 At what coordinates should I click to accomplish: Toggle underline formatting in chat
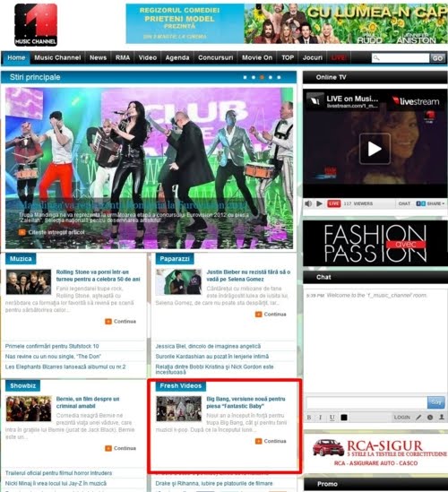tap(332, 418)
